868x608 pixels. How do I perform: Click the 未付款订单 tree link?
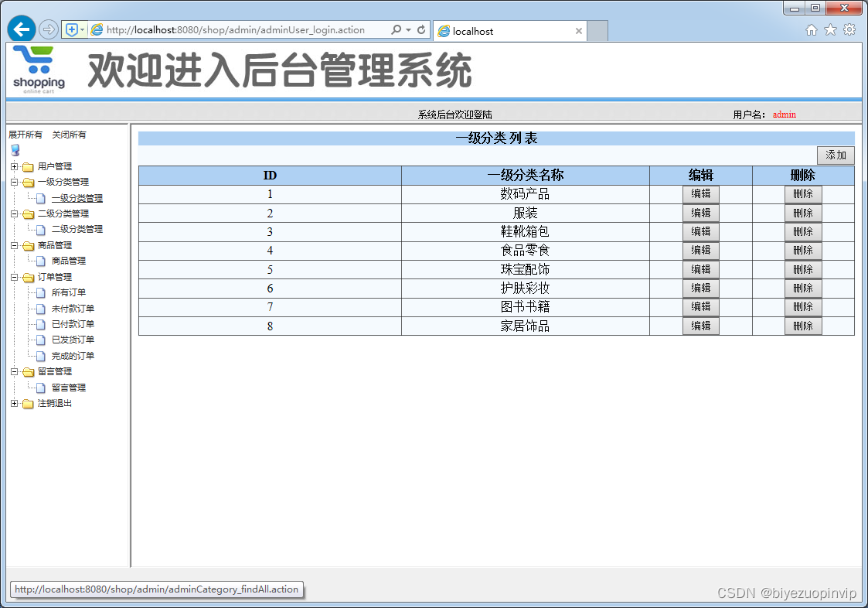[73, 309]
